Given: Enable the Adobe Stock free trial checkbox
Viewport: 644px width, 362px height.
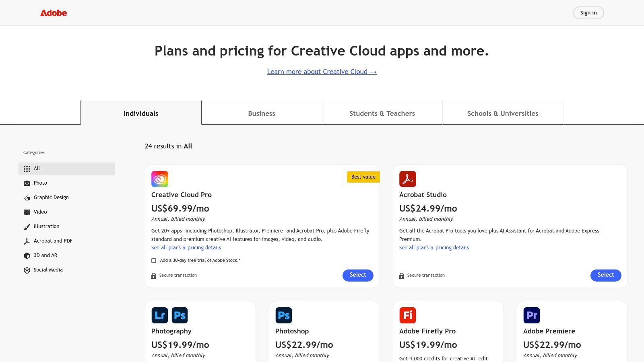Looking at the screenshot, I should (154, 261).
